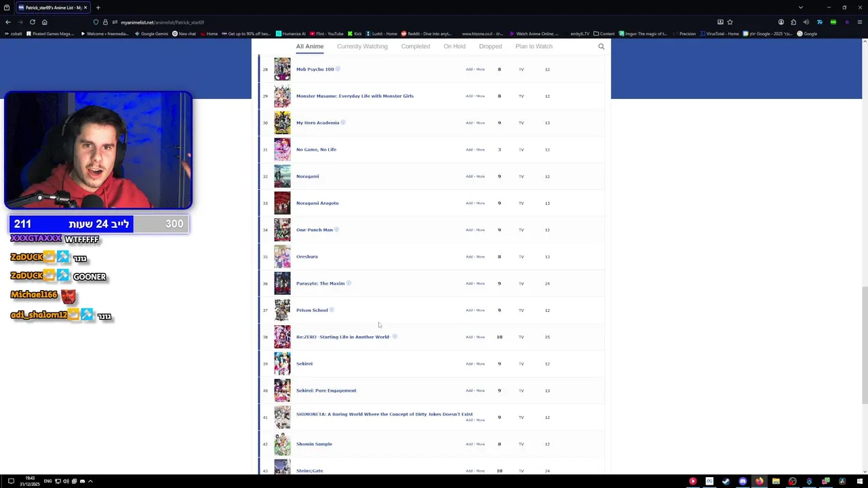Switch to the Dropped tab
This screenshot has height=488, width=868.
click(490, 47)
